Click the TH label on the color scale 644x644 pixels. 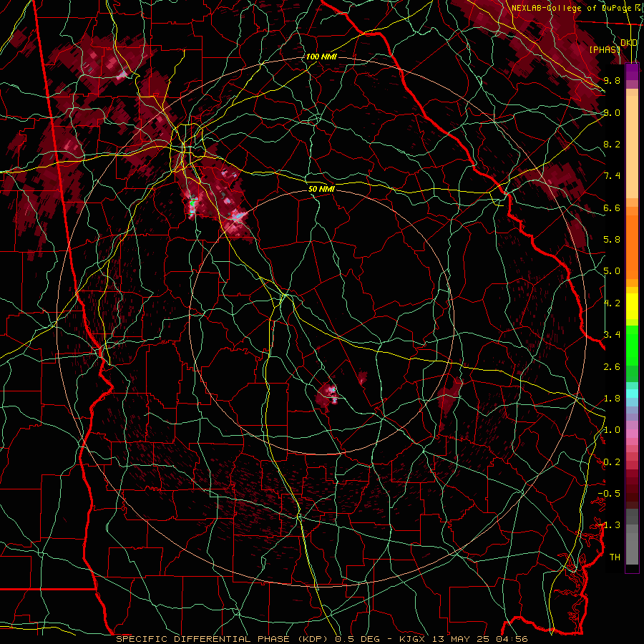(x=615, y=557)
